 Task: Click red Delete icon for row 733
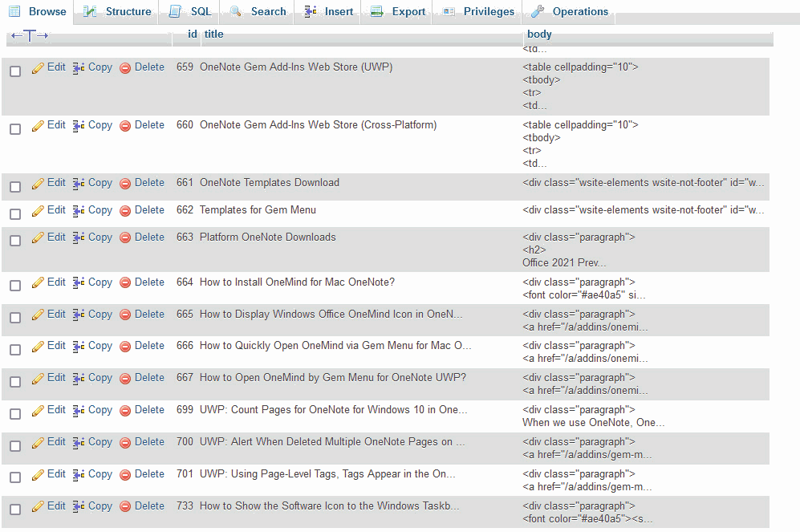[x=125, y=506]
